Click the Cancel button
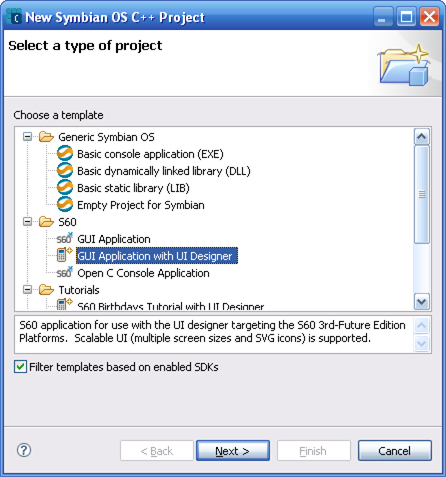Screen dimensions: 446x477 pos(395,451)
